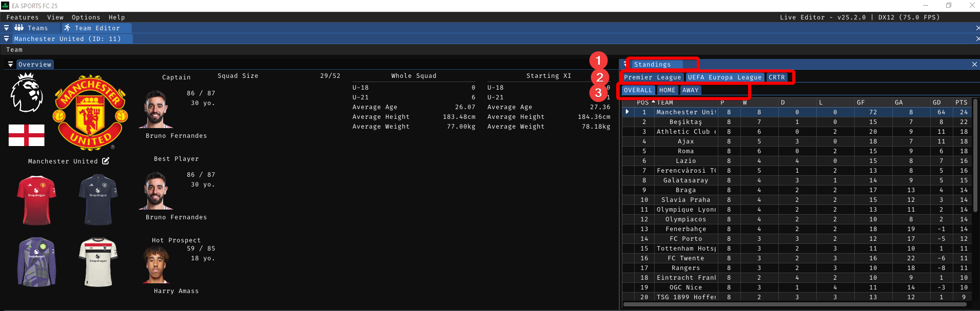Sort standings by TEAM column
Image resolution: width=980 pixels, height=311 pixels.
(x=687, y=102)
